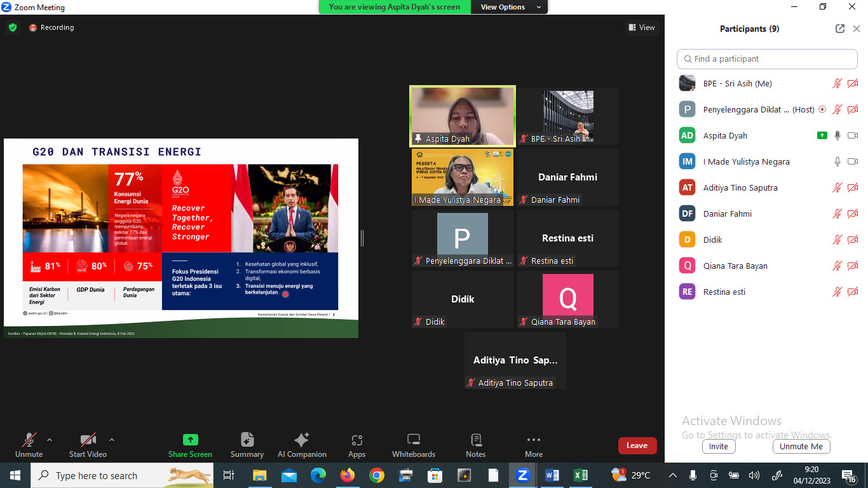Select I Made Yulistya Negara in participants list
868x488 pixels.
click(768, 161)
